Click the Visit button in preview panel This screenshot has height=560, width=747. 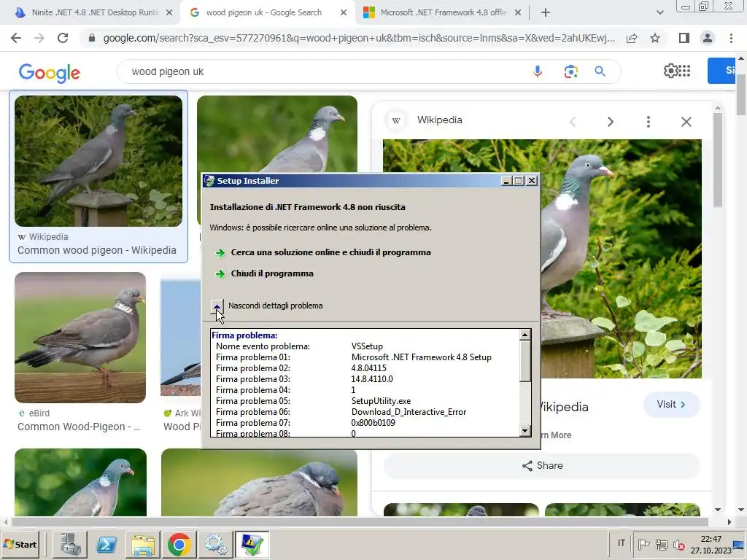coord(671,404)
